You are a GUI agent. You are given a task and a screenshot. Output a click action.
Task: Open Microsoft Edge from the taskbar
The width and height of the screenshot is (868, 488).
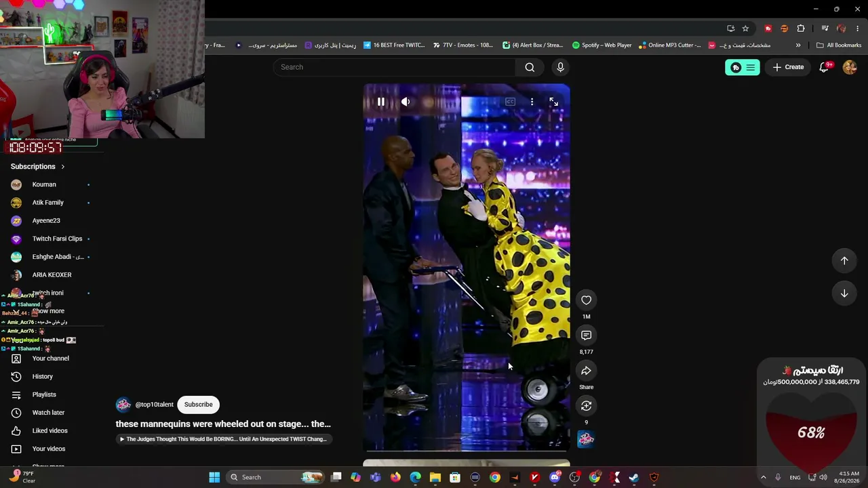point(416,477)
